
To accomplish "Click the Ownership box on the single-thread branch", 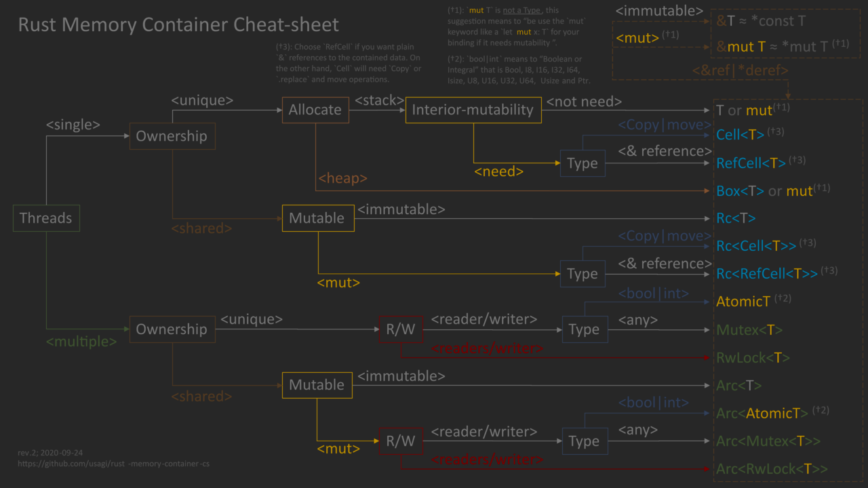I will point(172,136).
